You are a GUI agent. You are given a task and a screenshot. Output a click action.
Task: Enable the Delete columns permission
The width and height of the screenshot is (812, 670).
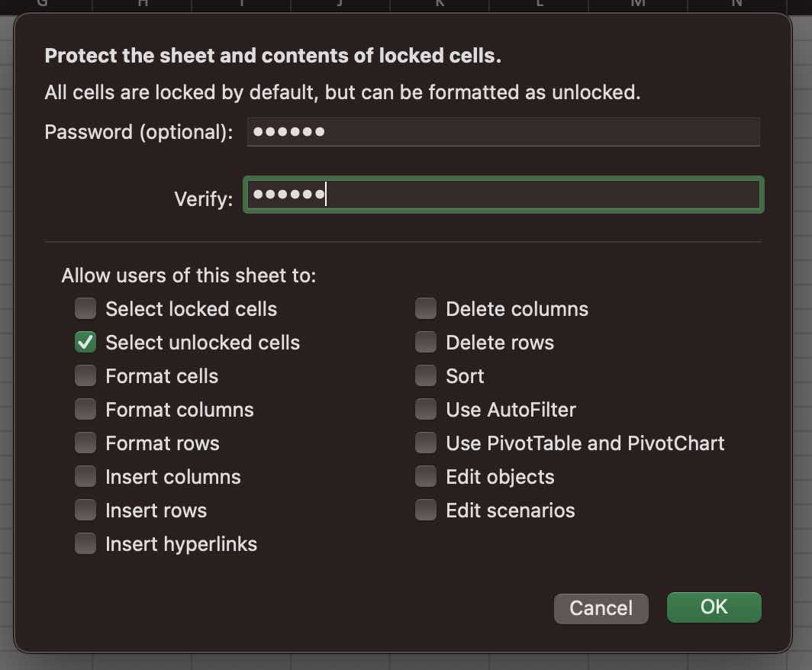426,308
